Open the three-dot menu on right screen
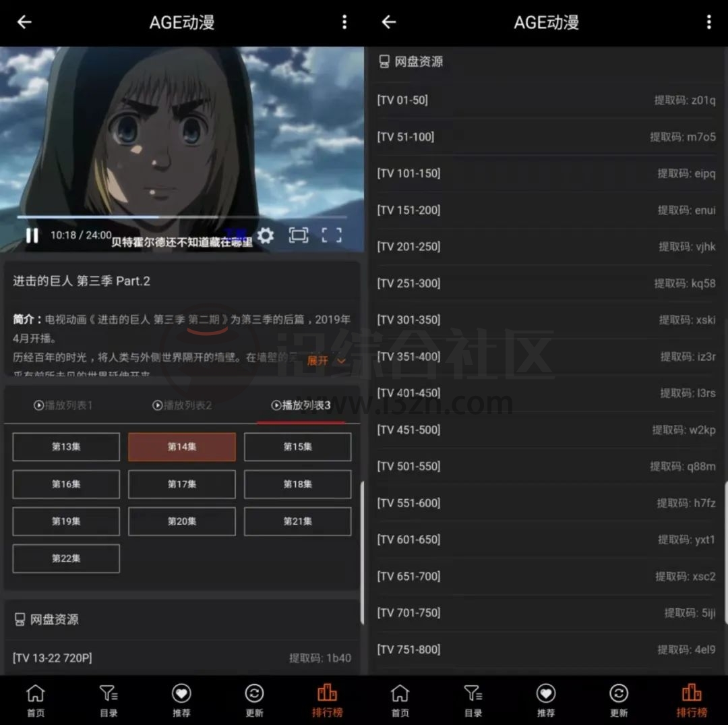The width and height of the screenshot is (728, 725). click(708, 22)
